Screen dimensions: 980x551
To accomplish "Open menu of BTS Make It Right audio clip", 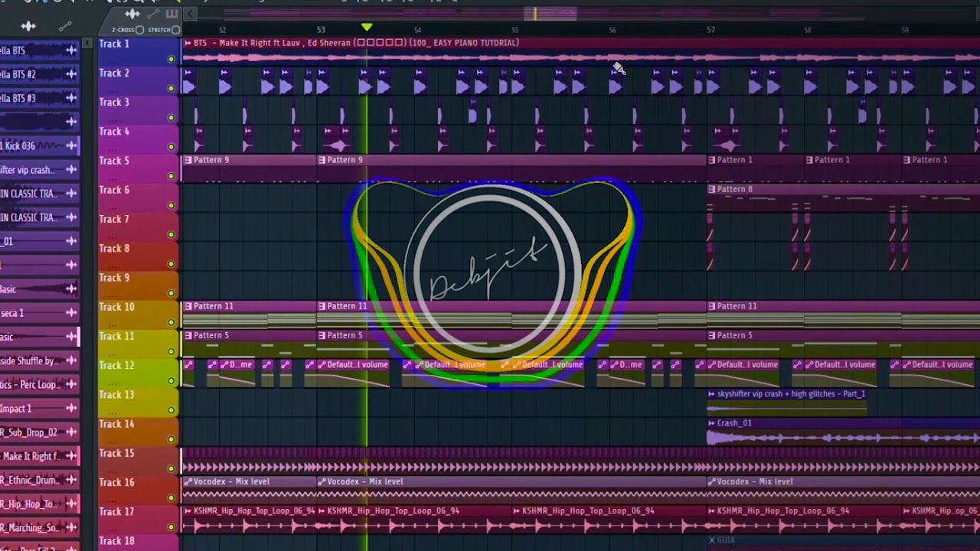I will point(188,43).
